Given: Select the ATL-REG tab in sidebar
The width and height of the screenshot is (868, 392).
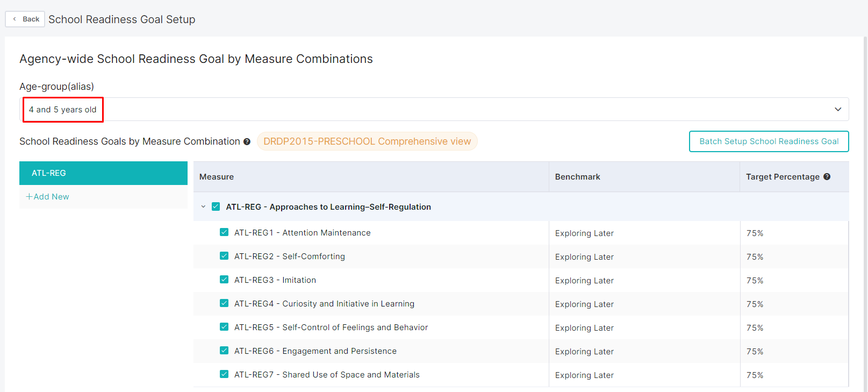Looking at the screenshot, I should pos(103,173).
